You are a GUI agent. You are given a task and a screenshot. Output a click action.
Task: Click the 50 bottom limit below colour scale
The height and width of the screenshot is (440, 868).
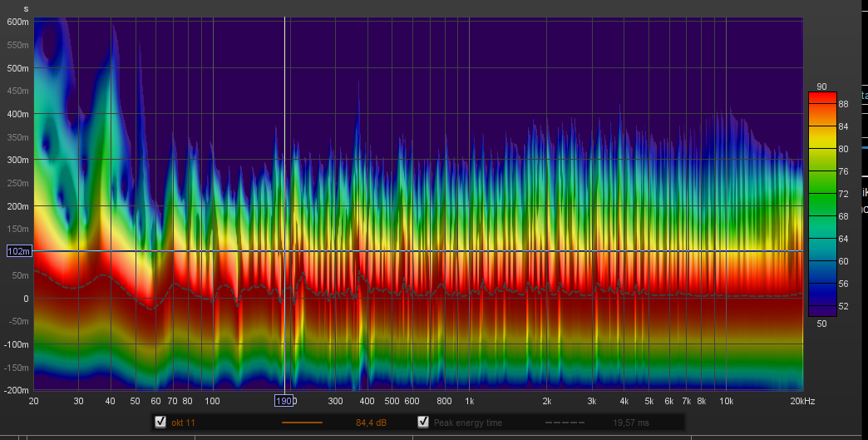821,324
